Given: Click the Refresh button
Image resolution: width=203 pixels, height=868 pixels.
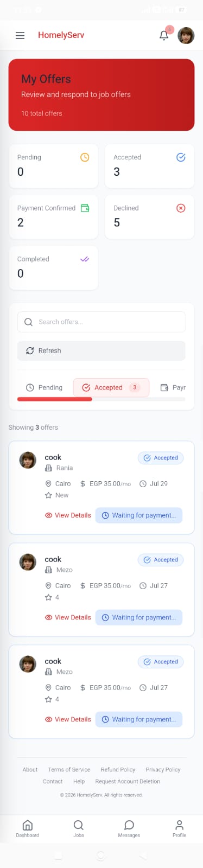Looking at the screenshot, I should tap(101, 350).
